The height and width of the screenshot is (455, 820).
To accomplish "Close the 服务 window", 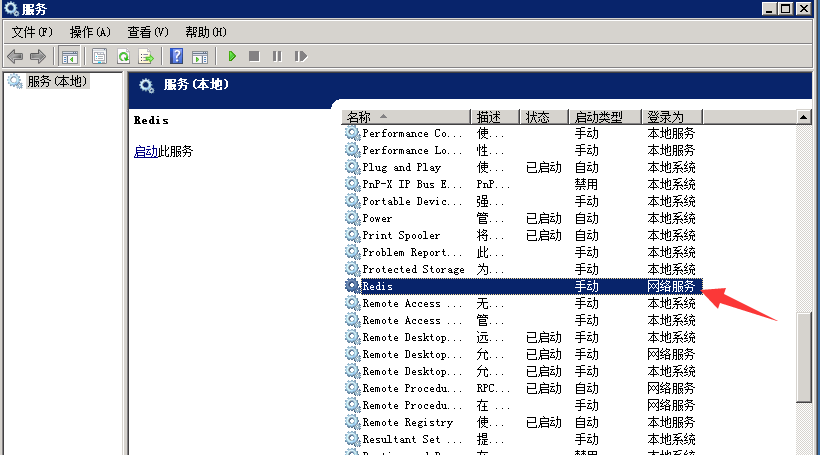I will coord(804,8).
